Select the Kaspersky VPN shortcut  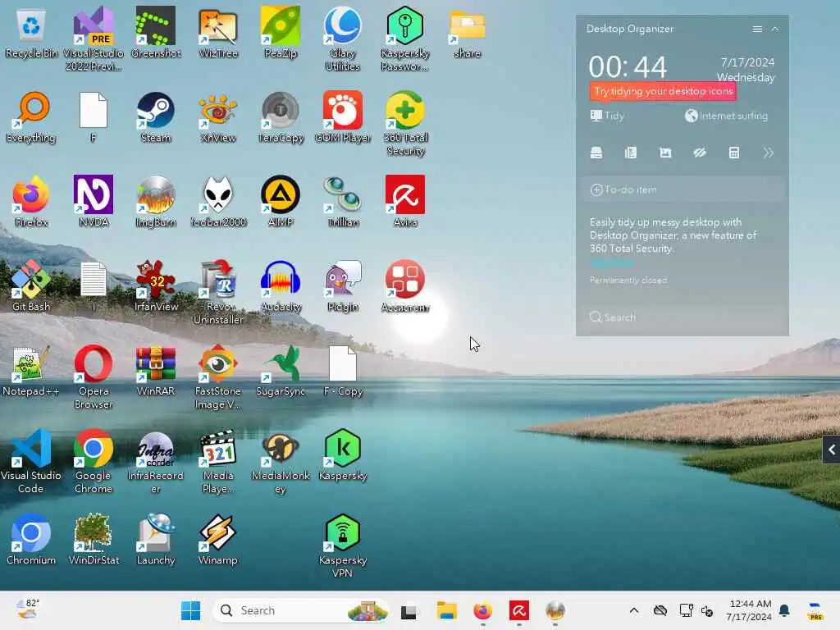[x=343, y=546]
